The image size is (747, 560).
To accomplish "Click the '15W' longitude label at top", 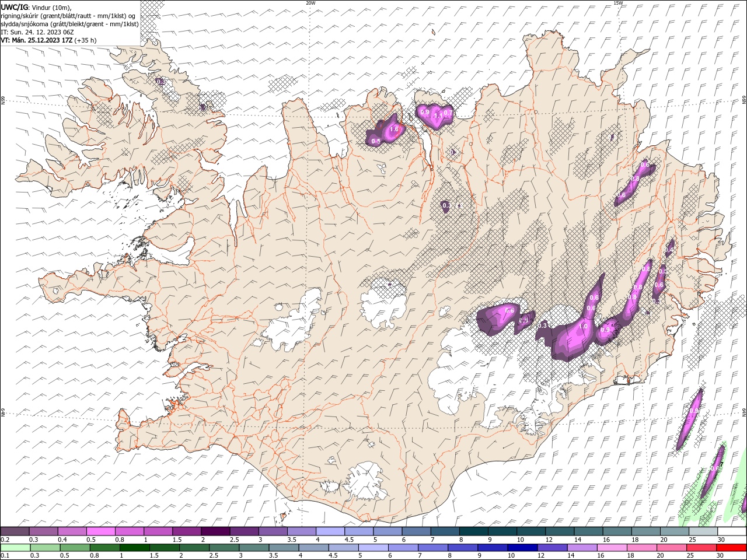I will 618,3.
